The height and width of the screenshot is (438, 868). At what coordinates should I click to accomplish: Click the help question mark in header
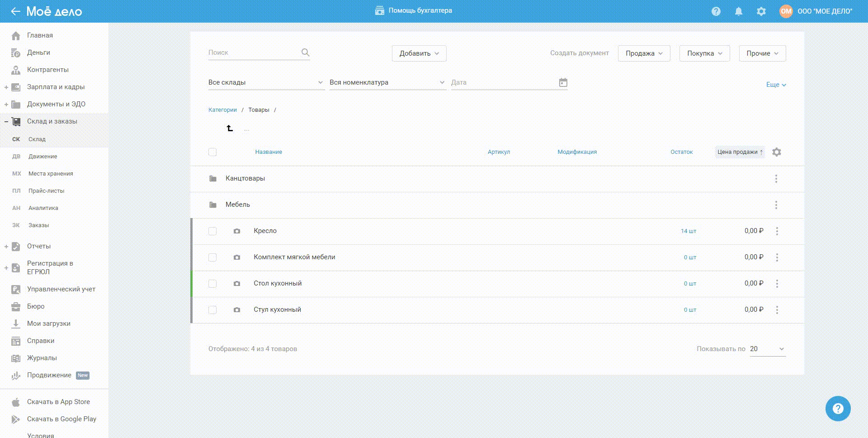point(716,11)
